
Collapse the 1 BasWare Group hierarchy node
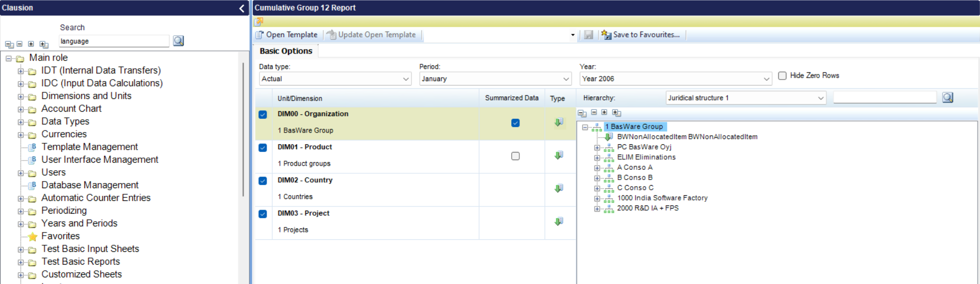pyautogui.click(x=585, y=127)
